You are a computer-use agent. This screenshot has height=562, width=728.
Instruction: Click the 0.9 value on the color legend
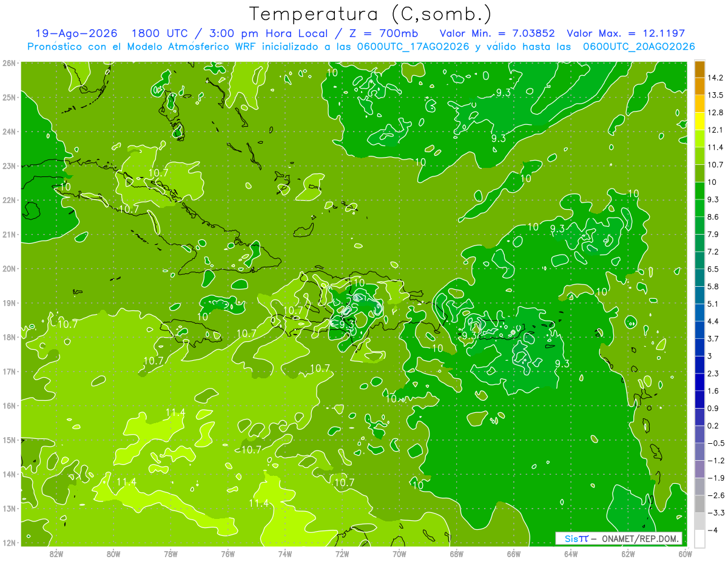point(713,408)
